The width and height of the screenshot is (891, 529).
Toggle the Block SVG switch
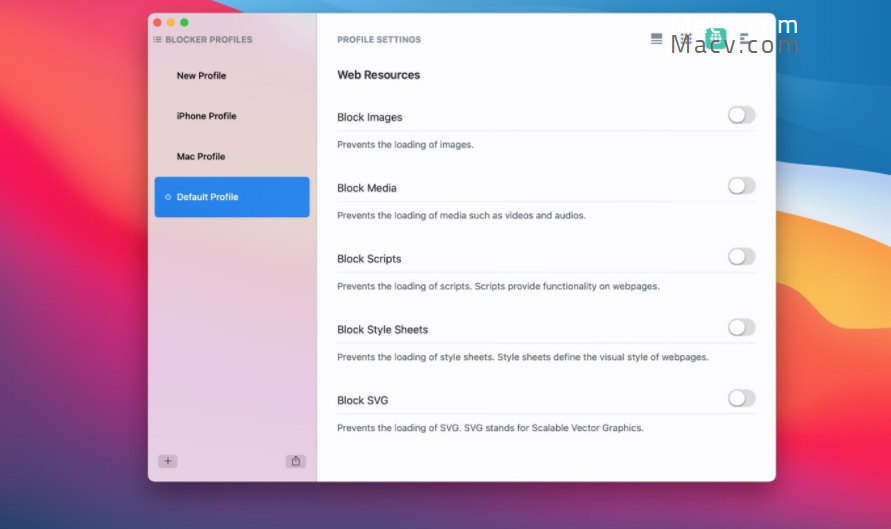click(x=742, y=398)
